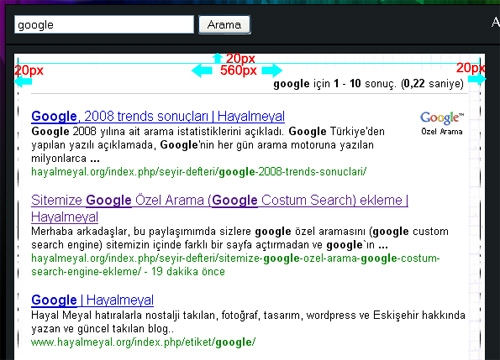Click the Hayalmeyal continuation of second title

point(65,217)
